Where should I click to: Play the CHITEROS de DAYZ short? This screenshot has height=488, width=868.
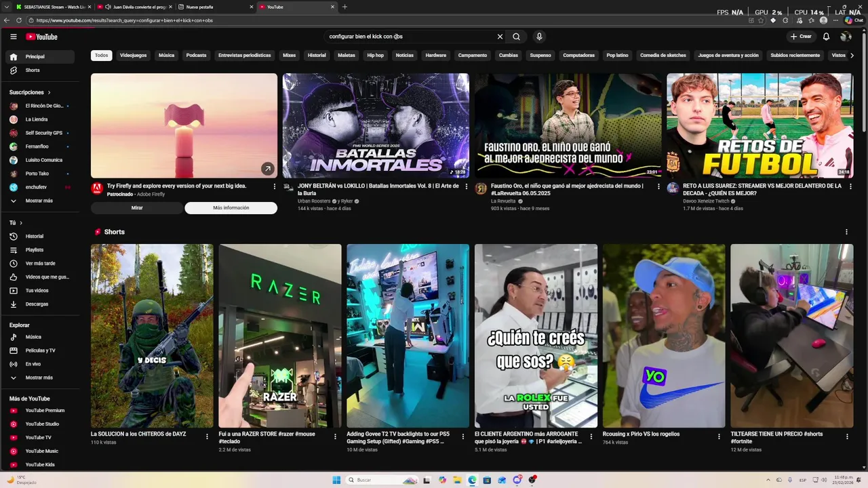(152, 336)
